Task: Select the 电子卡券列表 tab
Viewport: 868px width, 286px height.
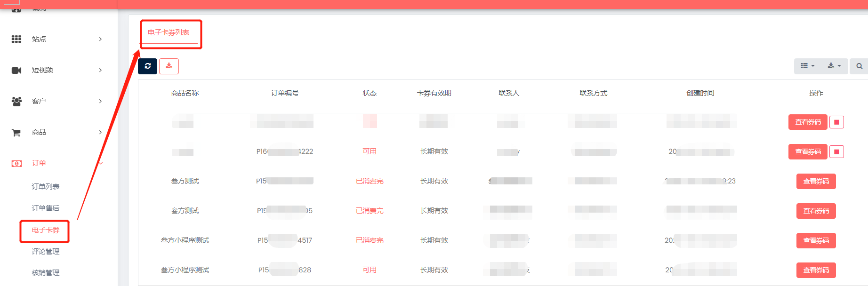Action: (x=169, y=32)
